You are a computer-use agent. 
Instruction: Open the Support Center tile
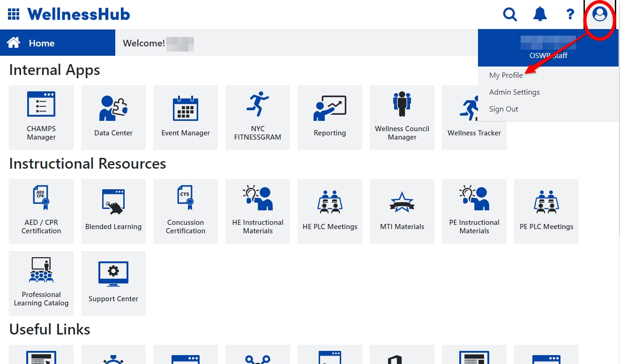pos(113,283)
